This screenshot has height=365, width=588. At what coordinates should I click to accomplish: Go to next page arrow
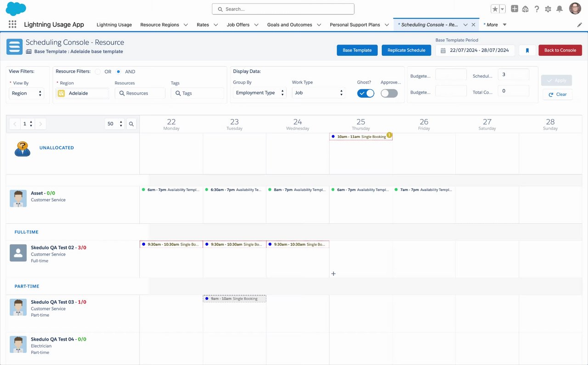click(40, 124)
